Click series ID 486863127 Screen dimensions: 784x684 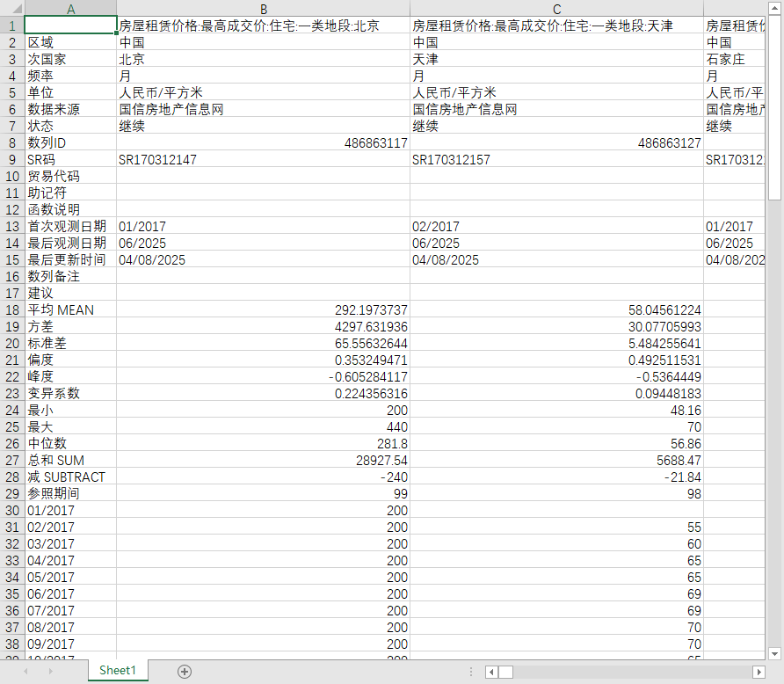pyautogui.click(x=556, y=143)
